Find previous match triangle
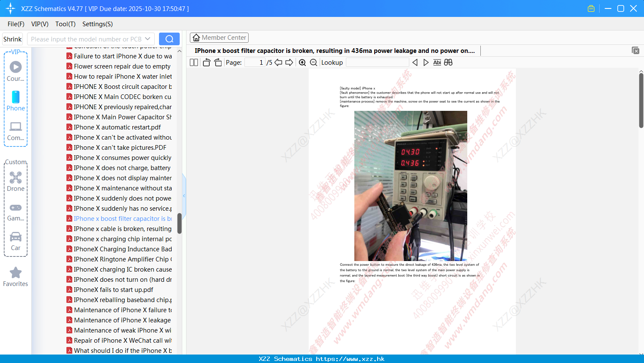Screen dimensions: 644x363 pos(415,63)
